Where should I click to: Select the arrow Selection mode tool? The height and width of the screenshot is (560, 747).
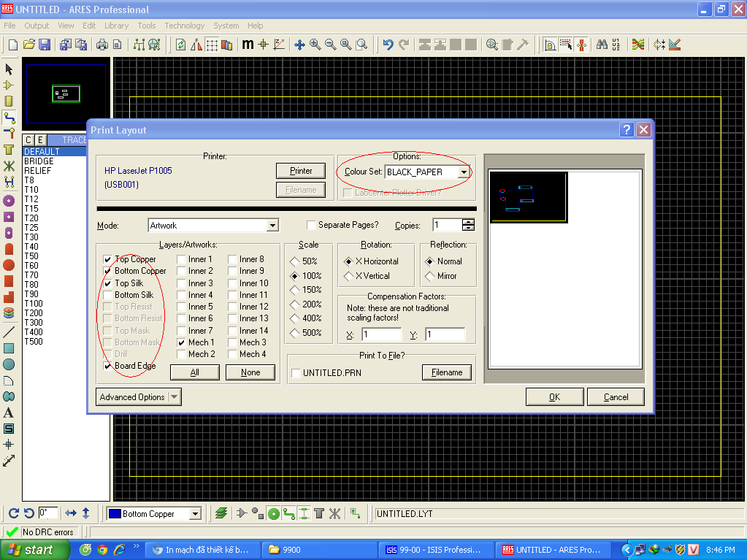[x=9, y=69]
